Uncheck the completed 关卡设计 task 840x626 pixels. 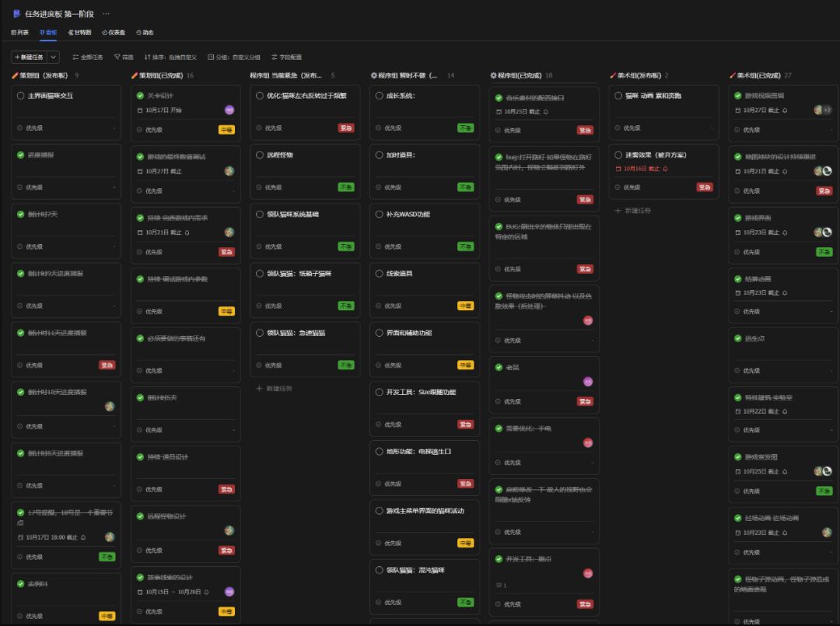pos(140,96)
